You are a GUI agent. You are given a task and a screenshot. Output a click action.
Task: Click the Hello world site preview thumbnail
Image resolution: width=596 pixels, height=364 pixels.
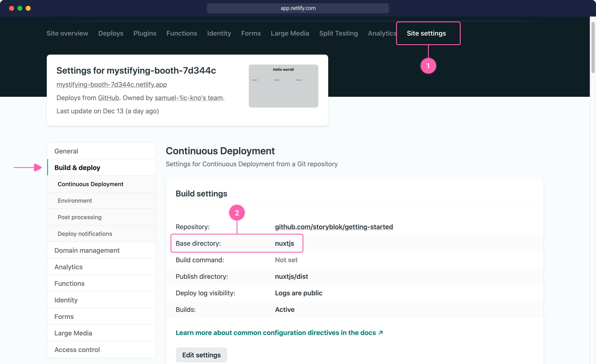coord(283,86)
